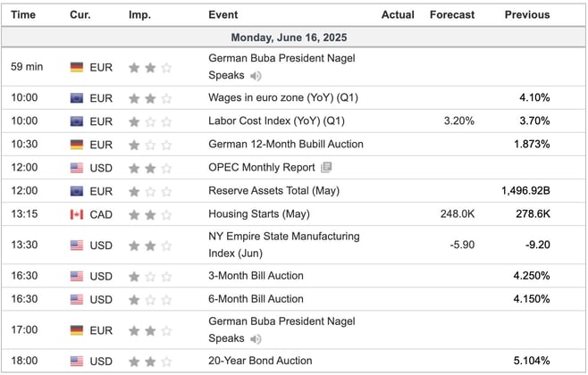This screenshot has width=588, height=375.
Task: Open the 3-Month Bill Auction event
Action: pos(256,276)
